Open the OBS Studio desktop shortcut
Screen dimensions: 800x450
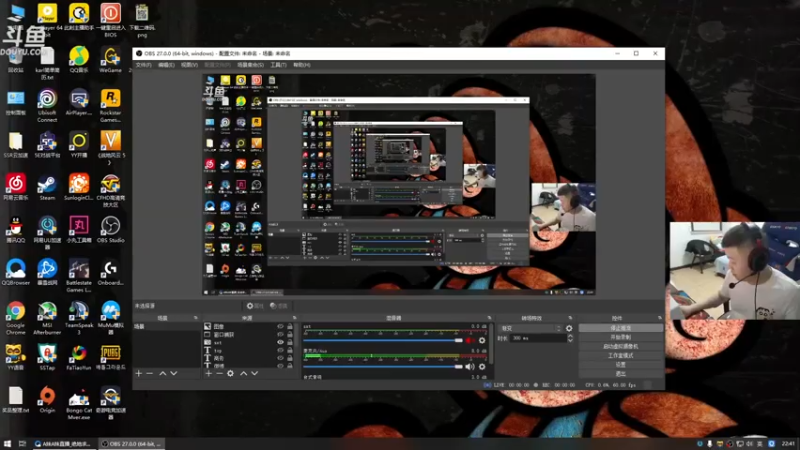click(110, 230)
